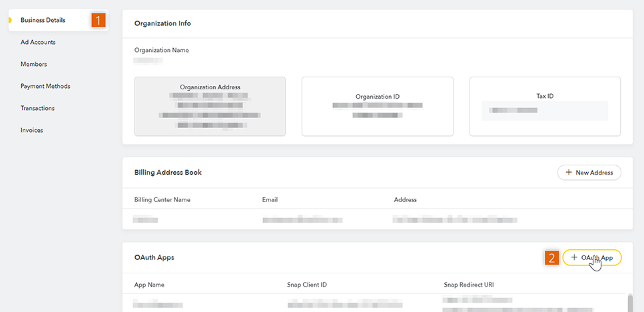The width and height of the screenshot is (644, 312).
Task: Click the Email column header
Action: (270, 200)
